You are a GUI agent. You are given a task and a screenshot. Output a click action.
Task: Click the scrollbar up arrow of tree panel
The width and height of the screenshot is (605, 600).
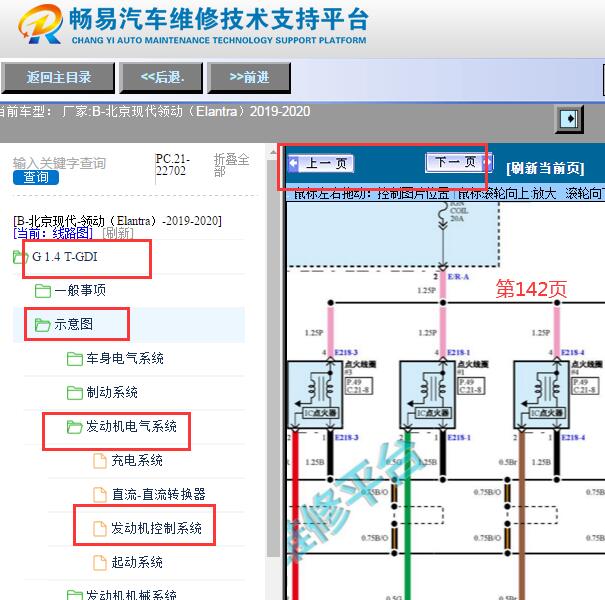point(273,152)
